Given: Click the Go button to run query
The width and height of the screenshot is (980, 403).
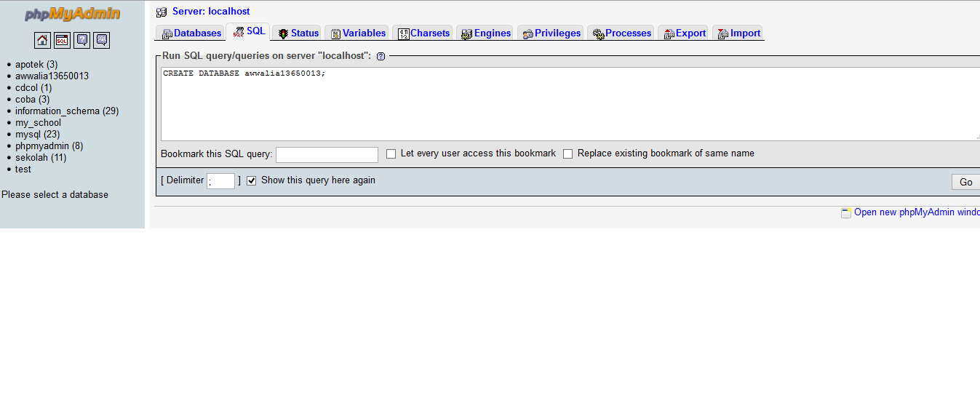Looking at the screenshot, I should coord(965,182).
